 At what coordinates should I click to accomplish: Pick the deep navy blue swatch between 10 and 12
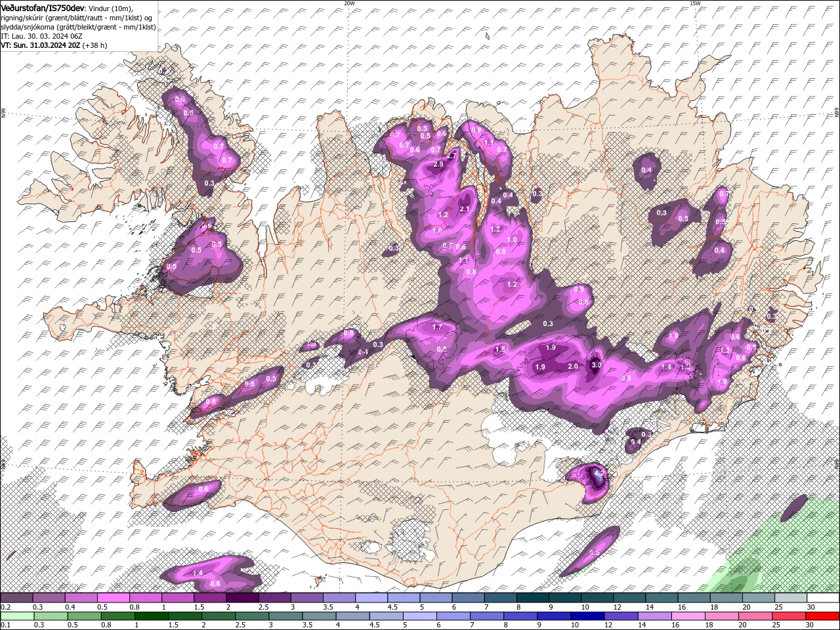point(587,616)
